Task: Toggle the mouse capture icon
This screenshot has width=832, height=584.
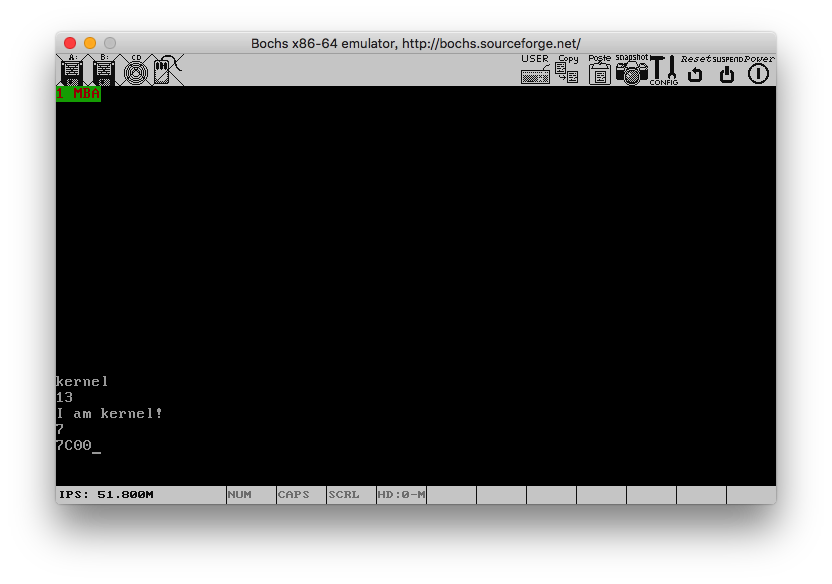Action: pyautogui.click(x=168, y=70)
